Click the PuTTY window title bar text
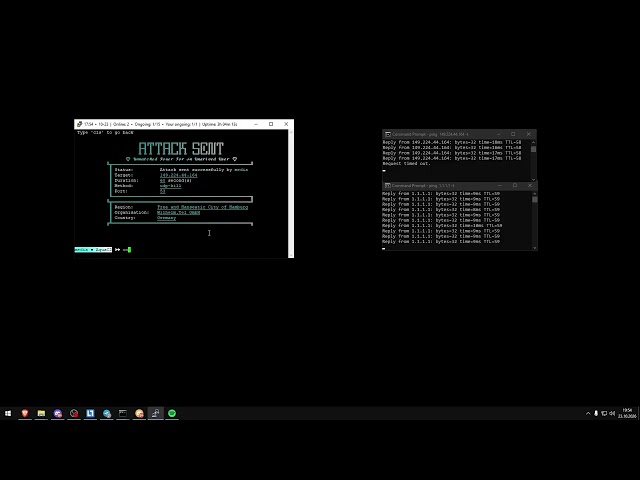The image size is (640, 480). coord(160,124)
